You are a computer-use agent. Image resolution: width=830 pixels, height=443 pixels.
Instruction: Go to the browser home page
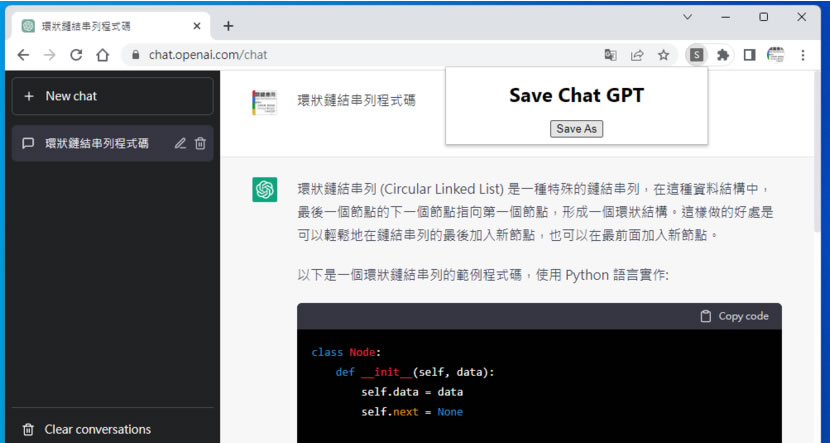coord(102,55)
